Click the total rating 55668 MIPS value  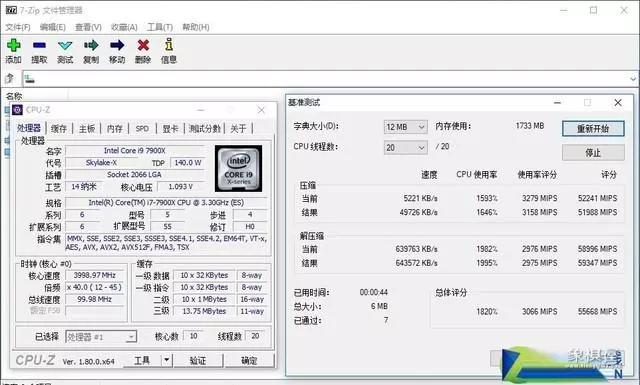coord(598,311)
